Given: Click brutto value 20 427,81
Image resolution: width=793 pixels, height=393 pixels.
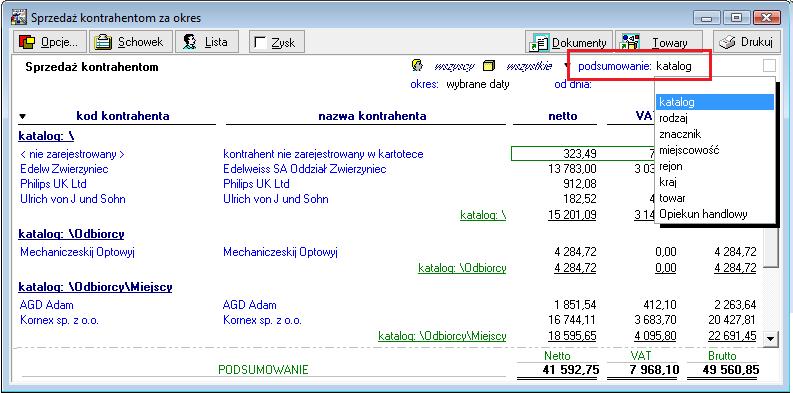Looking at the screenshot, I should (x=732, y=320).
